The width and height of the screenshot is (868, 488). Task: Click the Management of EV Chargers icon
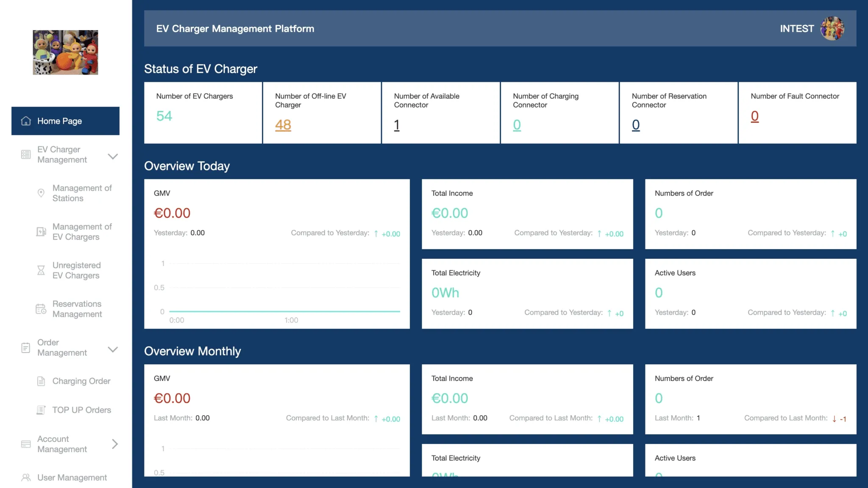pos(41,232)
